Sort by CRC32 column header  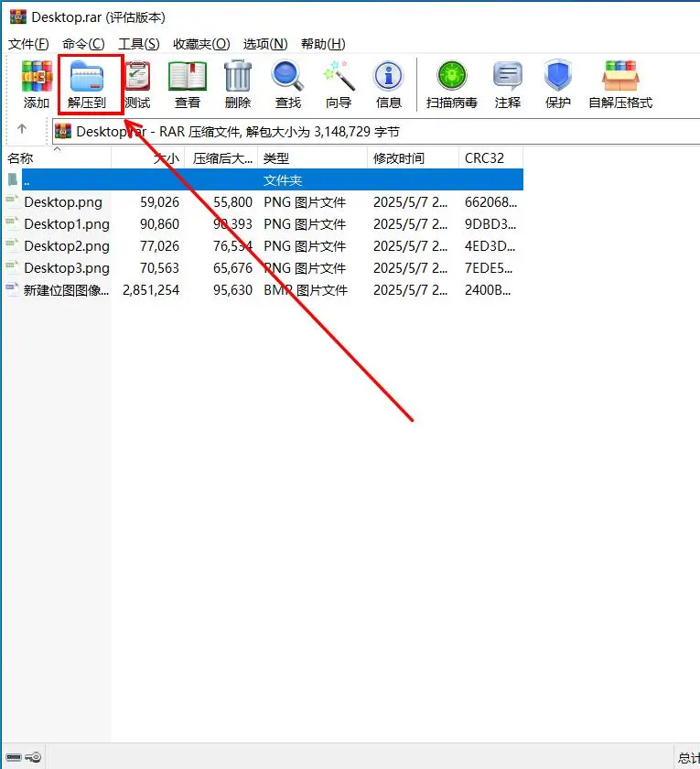491,157
